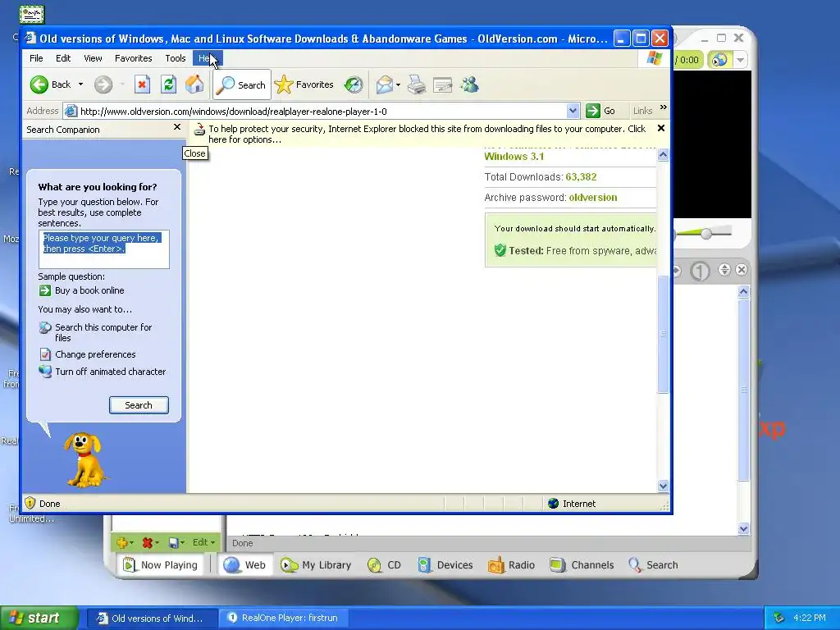The image size is (840, 630).
Task: Open the Favorites menu
Action: [x=134, y=58]
